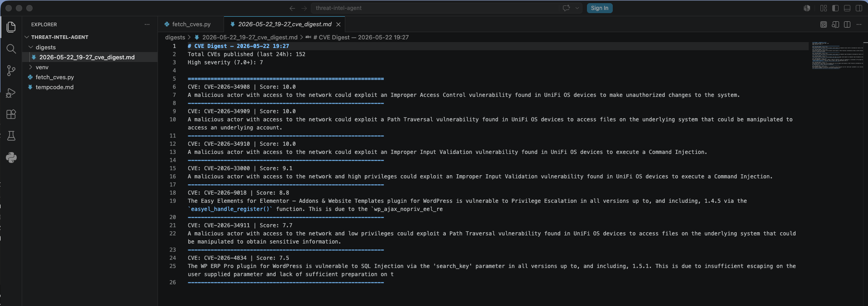
Task: Toggle the primary side bar
Action: coord(835,8)
